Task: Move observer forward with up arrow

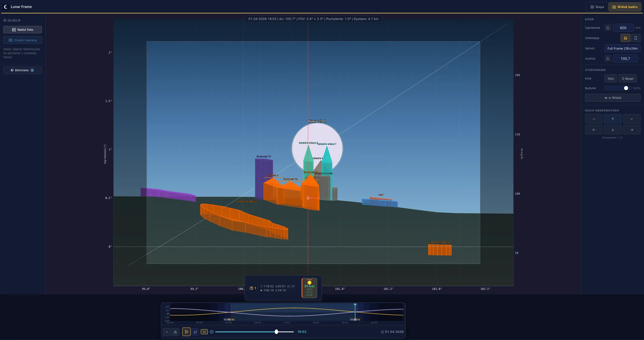Action: coord(613,119)
